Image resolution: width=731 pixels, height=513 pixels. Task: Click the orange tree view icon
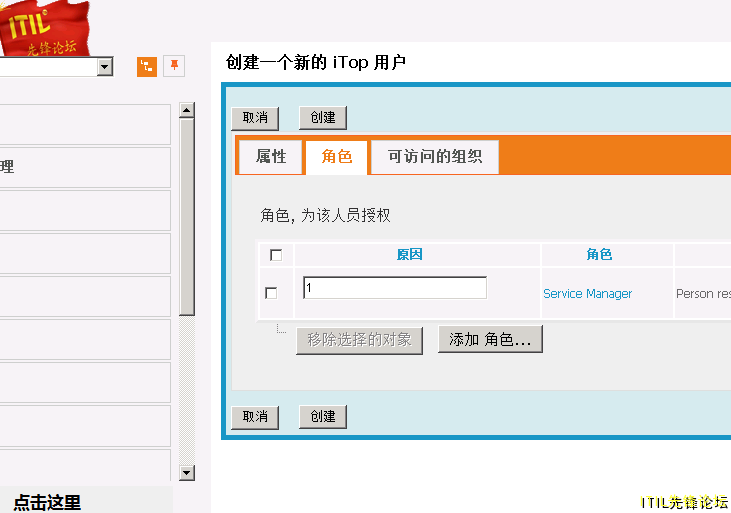[147, 66]
